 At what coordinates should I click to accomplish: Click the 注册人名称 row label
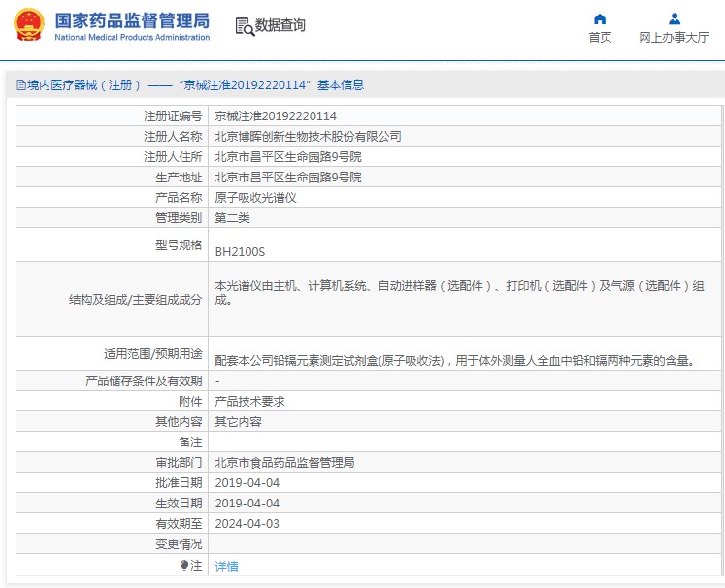173,137
